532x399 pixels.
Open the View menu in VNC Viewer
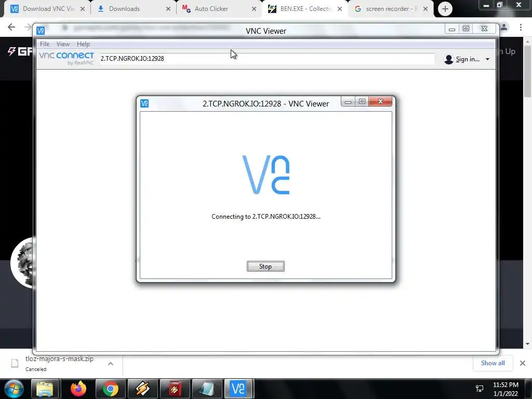pyautogui.click(x=63, y=44)
